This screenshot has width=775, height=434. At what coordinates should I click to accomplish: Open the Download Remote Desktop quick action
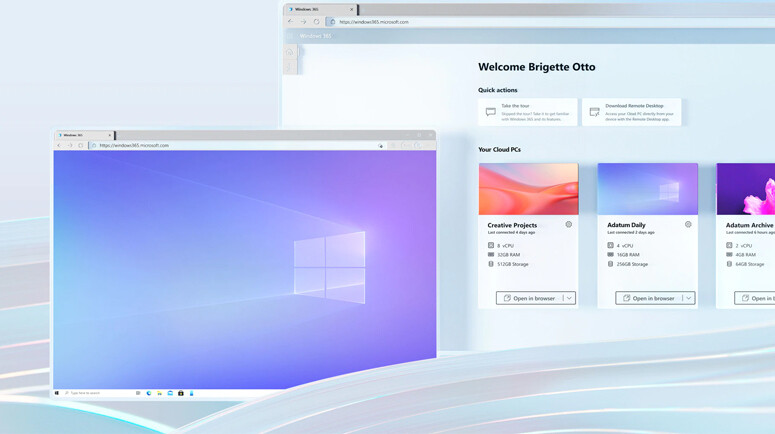tap(631, 112)
